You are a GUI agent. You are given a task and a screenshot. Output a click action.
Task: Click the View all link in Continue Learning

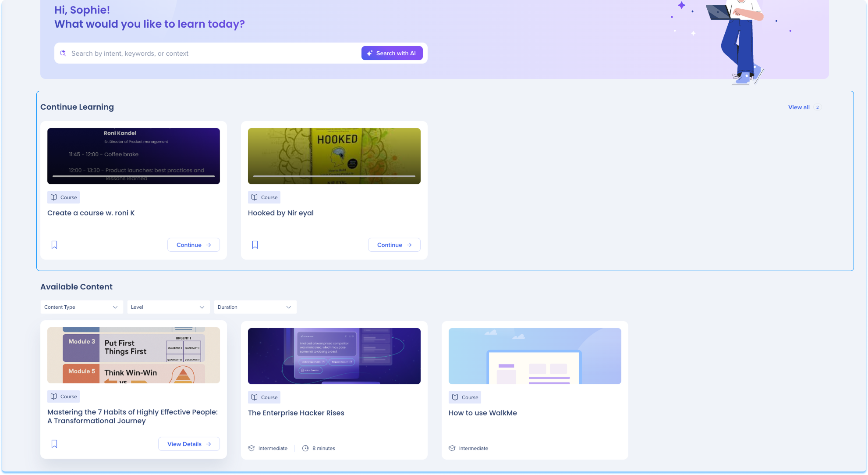click(798, 107)
